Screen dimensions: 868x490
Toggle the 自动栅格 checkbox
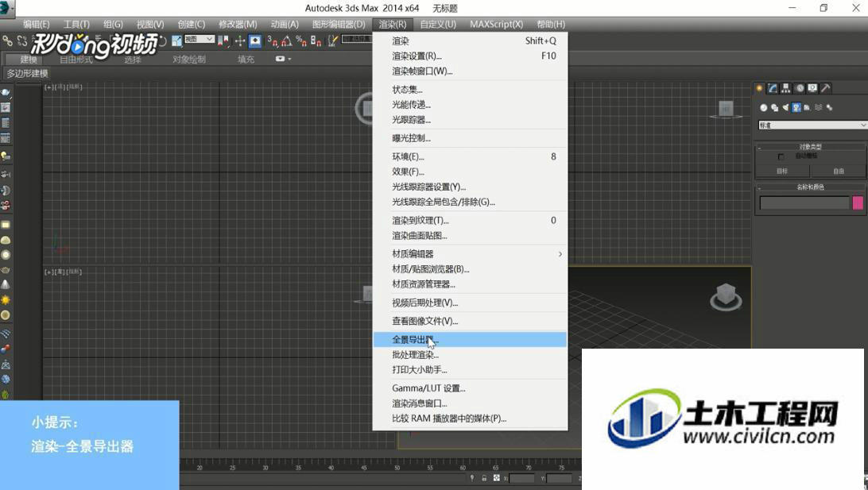pos(781,156)
